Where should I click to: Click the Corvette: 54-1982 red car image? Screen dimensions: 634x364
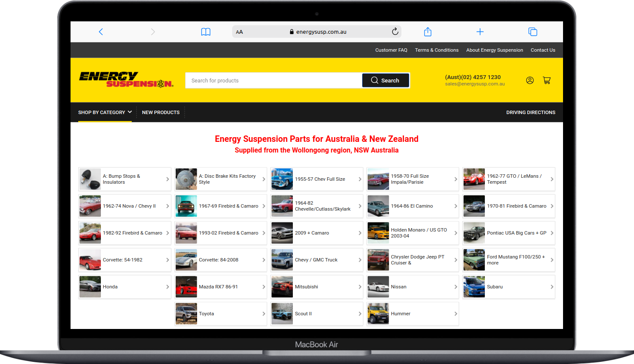[90, 260]
